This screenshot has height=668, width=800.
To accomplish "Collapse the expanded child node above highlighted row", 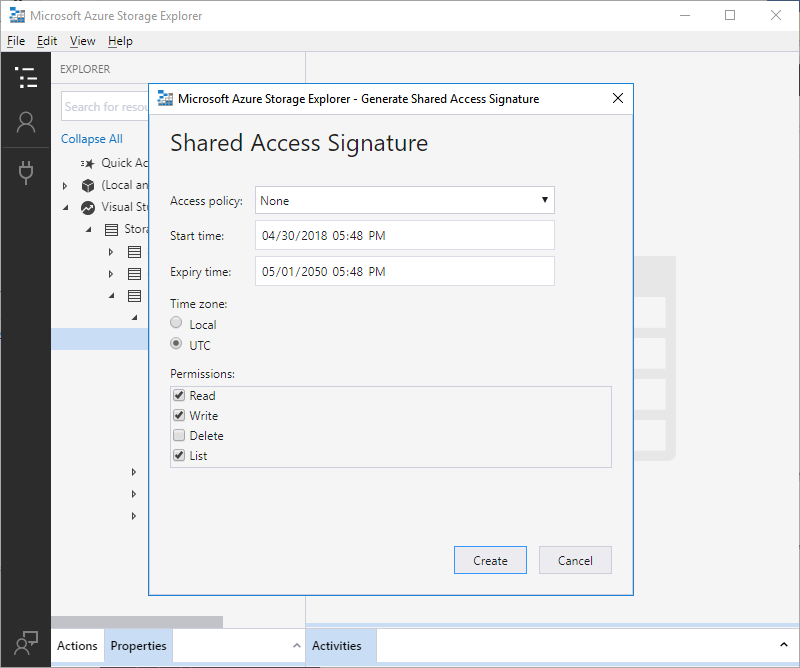I will tap(134, 317).
